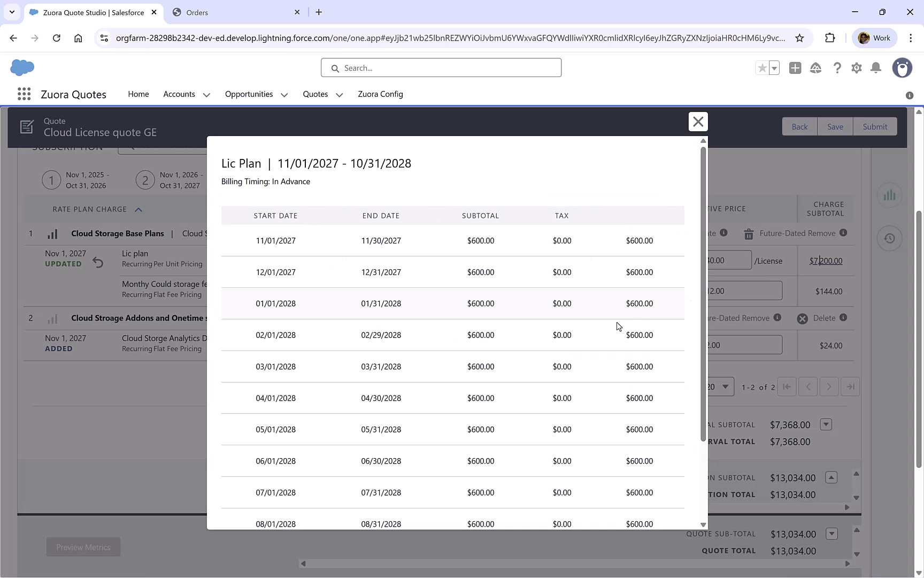Jump to last page with the pagination arrow
The width and height of the screenshot is (924, 578).
850,386
